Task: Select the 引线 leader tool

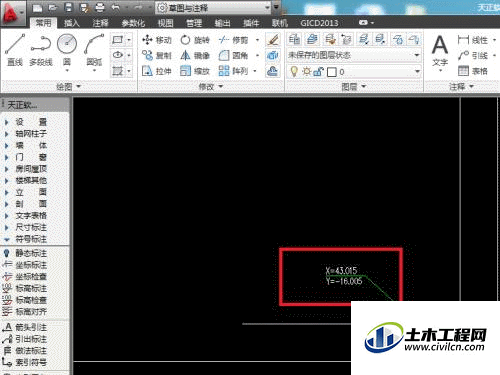Action: [473, 55]
